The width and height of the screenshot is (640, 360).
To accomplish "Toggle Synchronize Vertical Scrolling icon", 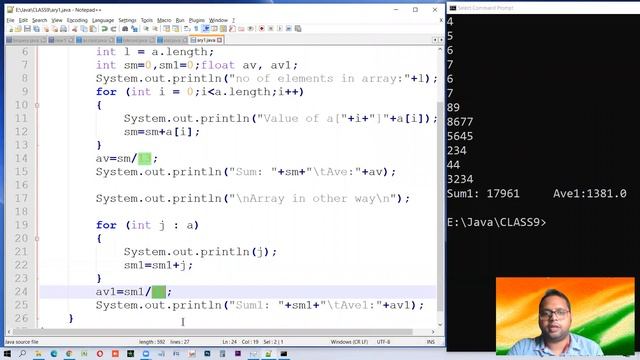I will point(167,29).
